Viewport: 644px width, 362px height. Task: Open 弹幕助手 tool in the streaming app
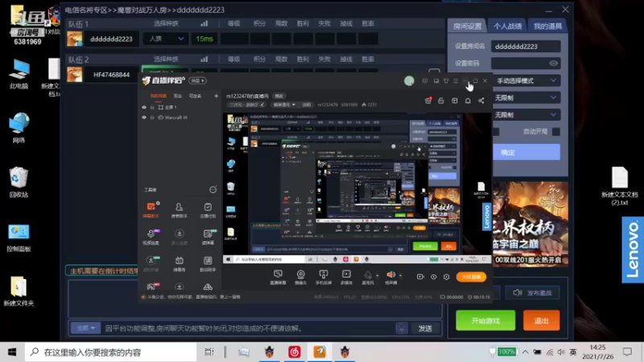pos(151,209)
